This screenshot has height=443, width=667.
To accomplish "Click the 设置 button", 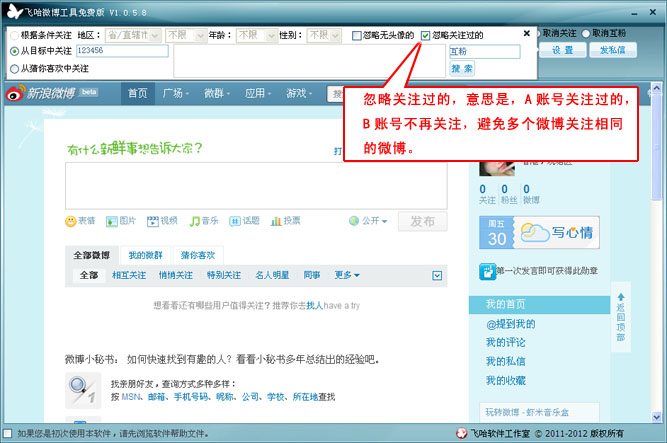I will point(563,50).
